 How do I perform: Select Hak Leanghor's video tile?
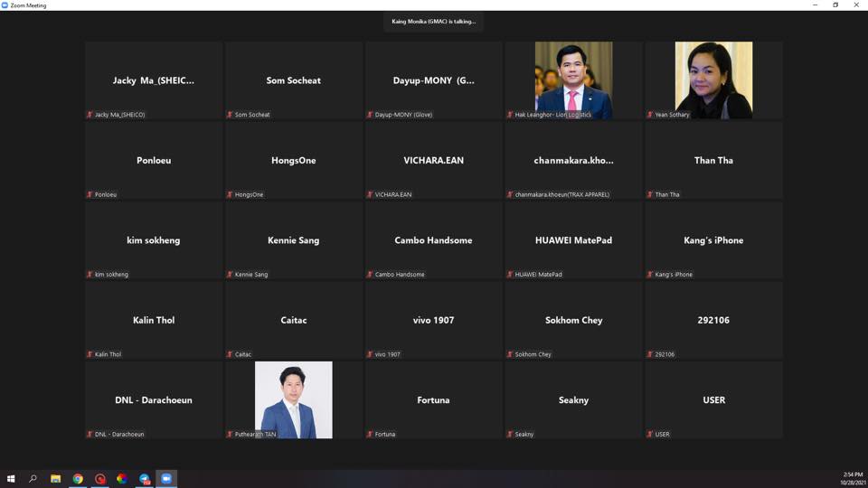pyautogui.click(x=573, y=80)
